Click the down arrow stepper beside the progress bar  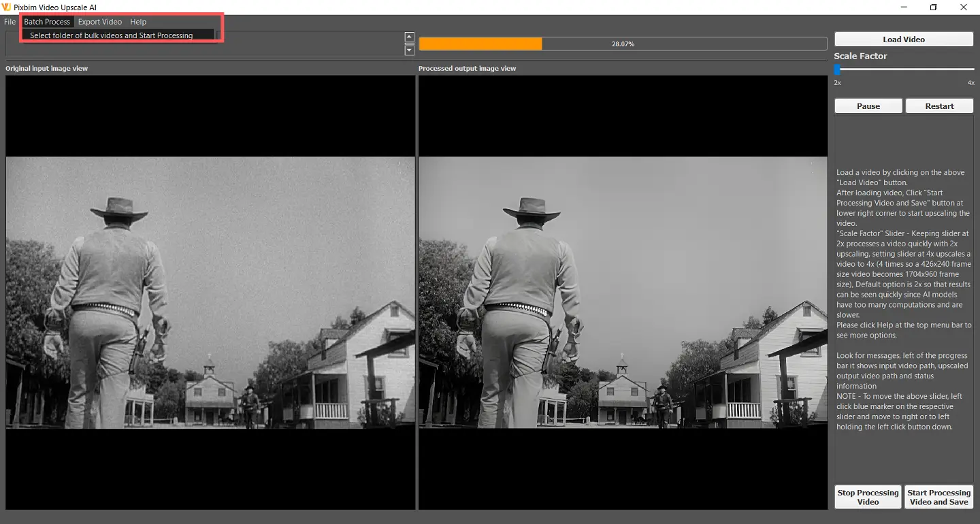[409, 50]
